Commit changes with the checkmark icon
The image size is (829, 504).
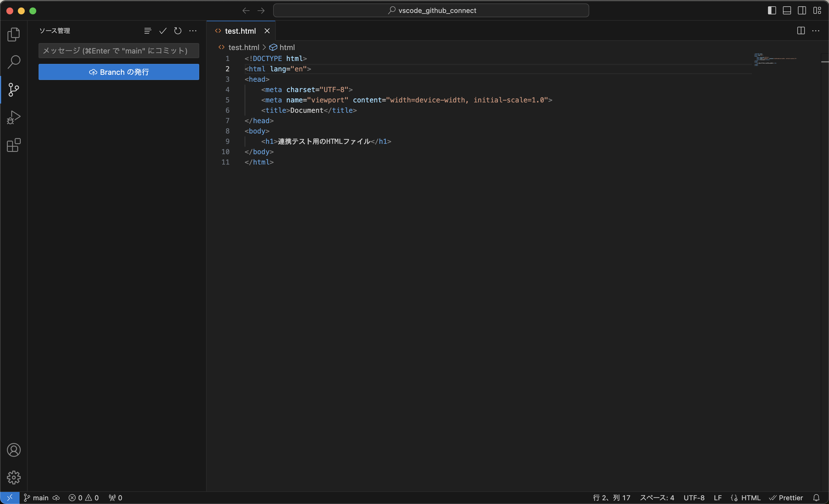(163, 30)
